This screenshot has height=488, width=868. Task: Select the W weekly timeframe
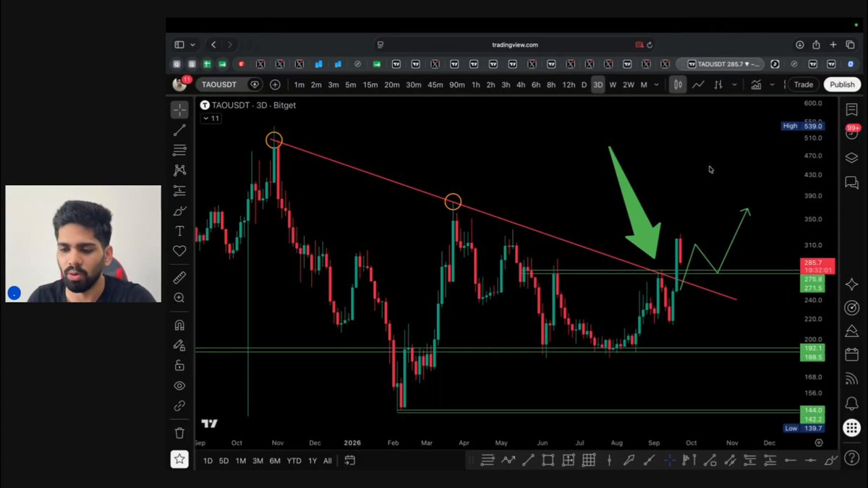pyautogui.click(x=613, y=85)
